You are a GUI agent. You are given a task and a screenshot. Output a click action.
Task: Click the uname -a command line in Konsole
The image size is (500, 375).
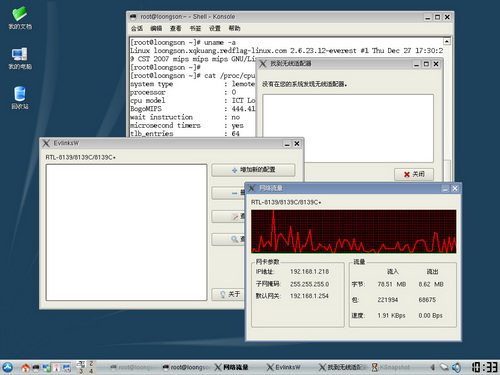(183, 42)
